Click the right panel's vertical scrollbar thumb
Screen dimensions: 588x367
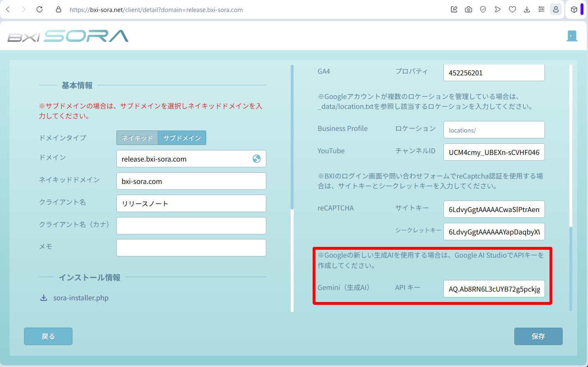[x=571, y=268]
